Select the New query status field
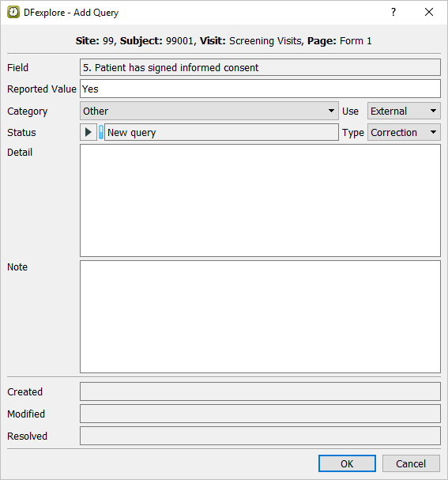This screenshot has height=480, width=448. [221, 132]
